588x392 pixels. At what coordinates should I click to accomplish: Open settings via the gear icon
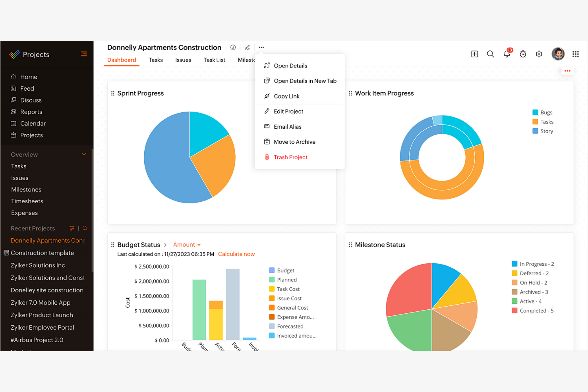pyautogui.click(x=539, y=54)
